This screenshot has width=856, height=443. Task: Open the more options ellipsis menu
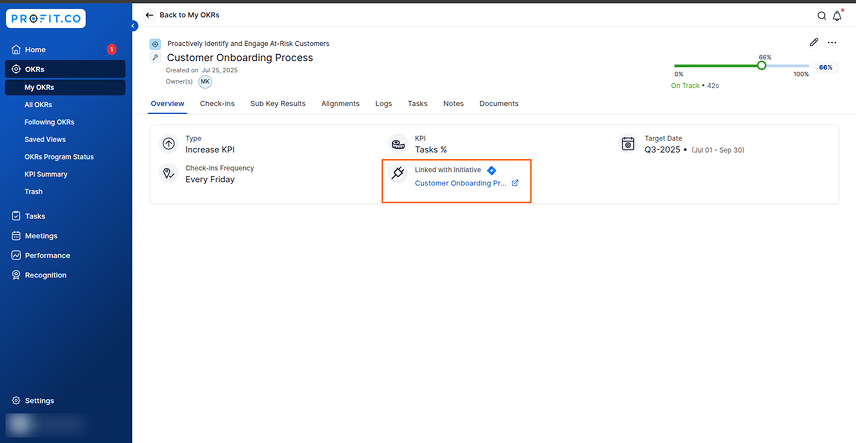[831, 42]
